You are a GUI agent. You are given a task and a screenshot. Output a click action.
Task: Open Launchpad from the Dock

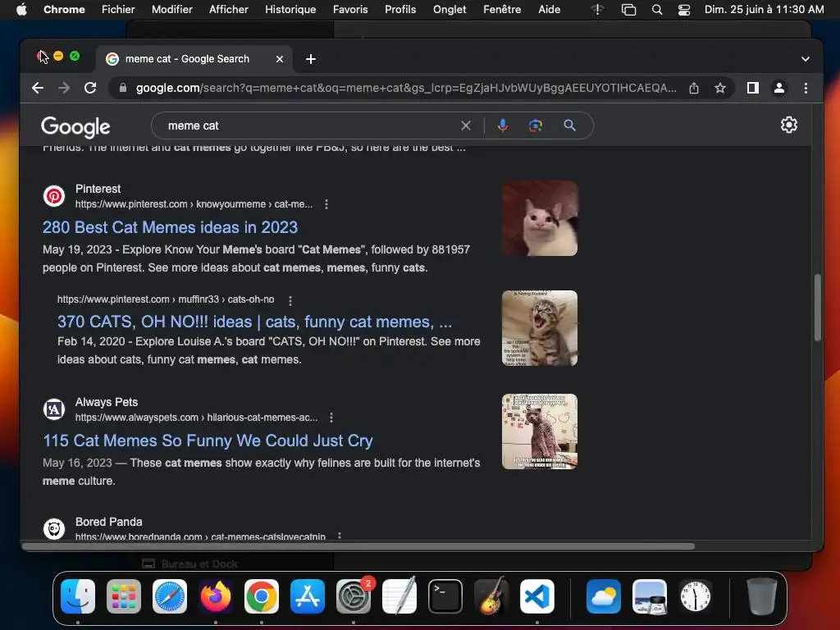[x=124, y=596]
